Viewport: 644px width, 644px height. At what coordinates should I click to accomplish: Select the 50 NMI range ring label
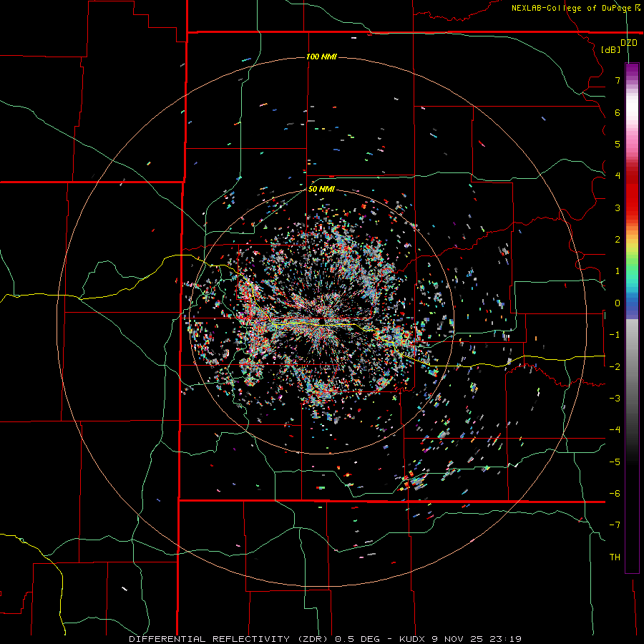coord(321,189)
